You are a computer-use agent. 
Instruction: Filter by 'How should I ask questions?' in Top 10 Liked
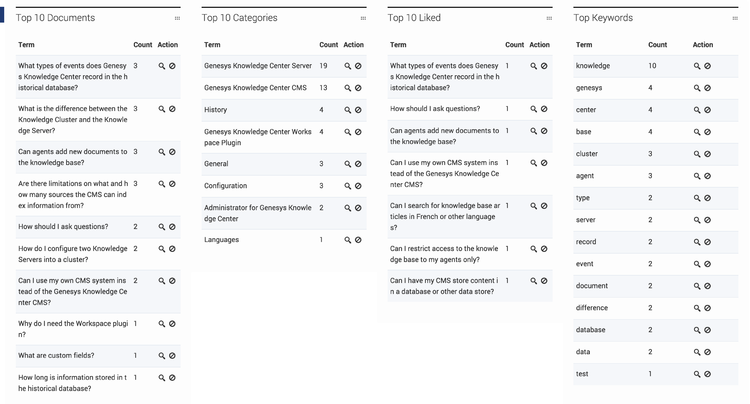click(x=534, y=109)
